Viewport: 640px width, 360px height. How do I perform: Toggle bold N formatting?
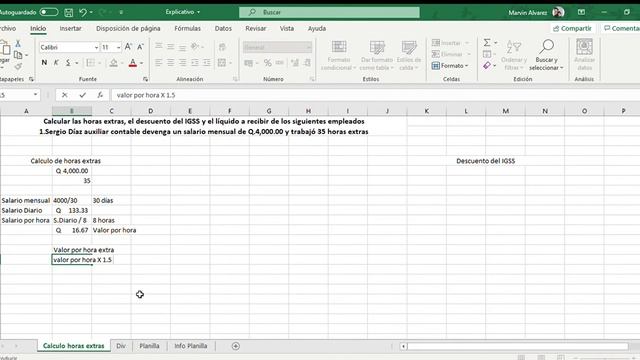[44, 63]
